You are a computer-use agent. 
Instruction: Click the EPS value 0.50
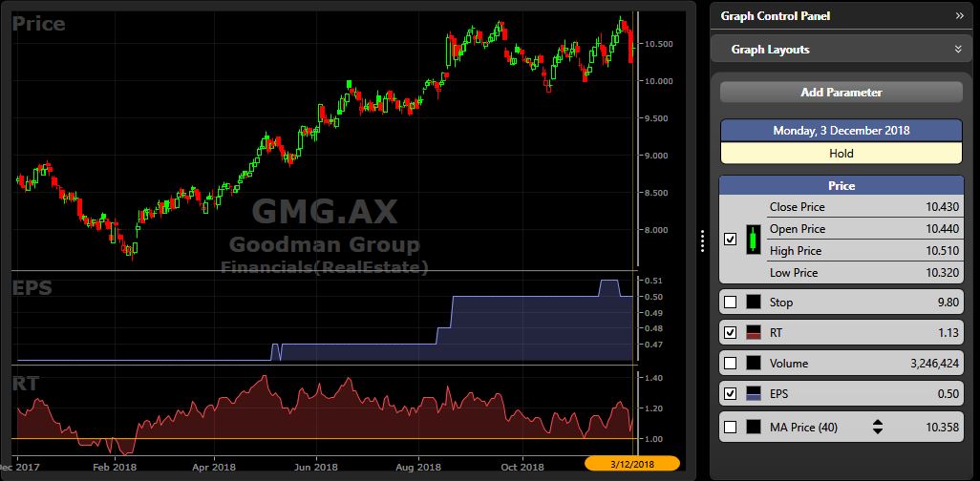point(948,393)
